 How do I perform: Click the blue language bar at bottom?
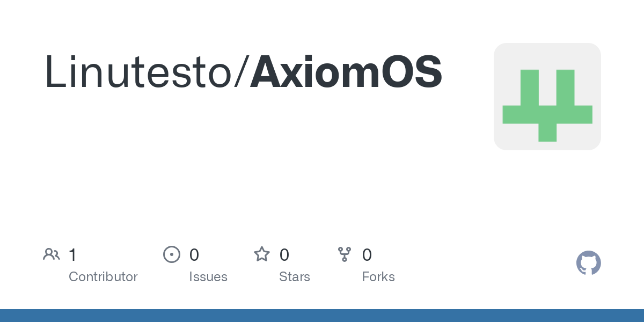click(322, 316)
